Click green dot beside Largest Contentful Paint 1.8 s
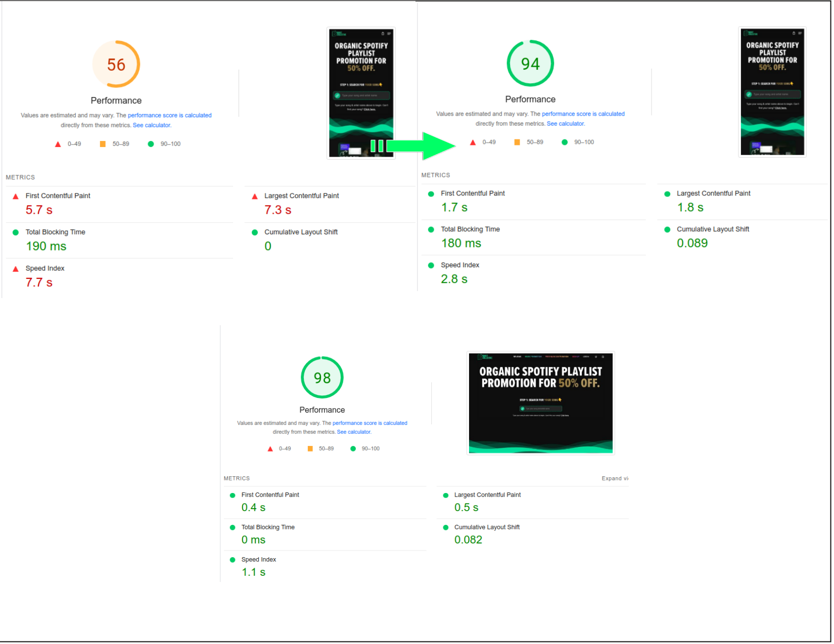 coord(667,193)
